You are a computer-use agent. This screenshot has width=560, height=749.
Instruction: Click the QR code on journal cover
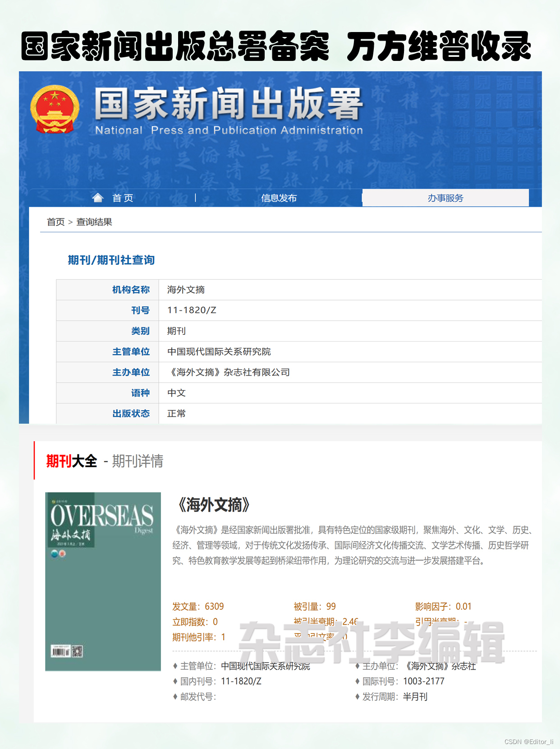(x=78, y=651)
